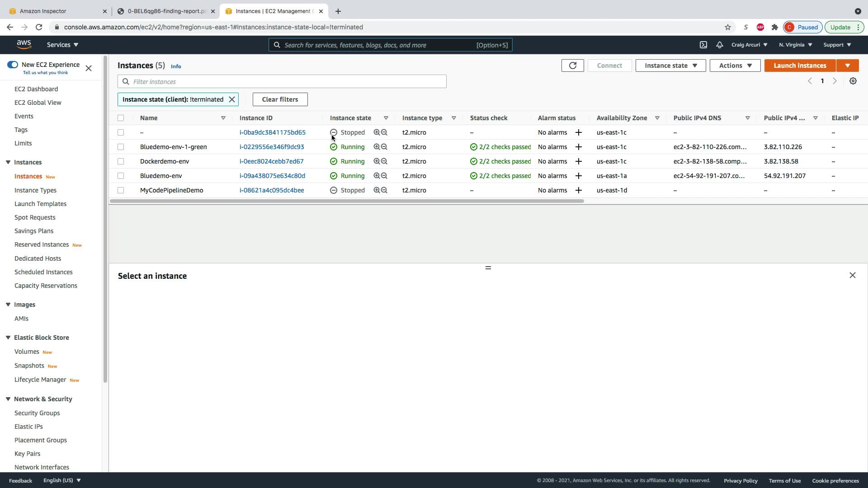Image resolution: width=868 pixels, height=488 pixels.
Task: Expand the Actions dropdown menu
Action: (x=735, y=66)
